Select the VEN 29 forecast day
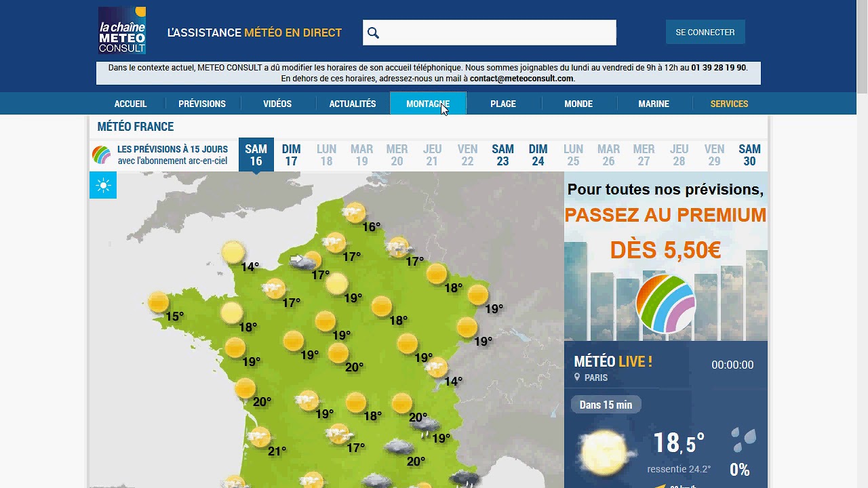Viewport: 868px width, 488px height. (x=715, y=155)
